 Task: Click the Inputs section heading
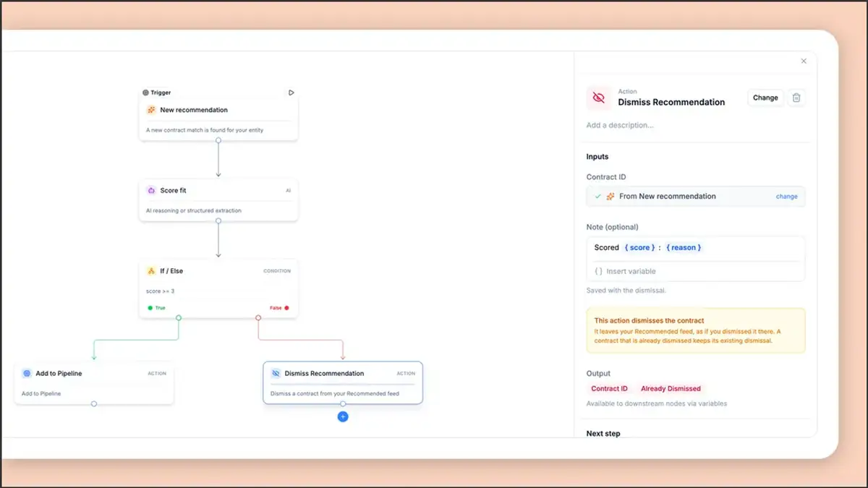pyautogui.click(x=597, y=157)
